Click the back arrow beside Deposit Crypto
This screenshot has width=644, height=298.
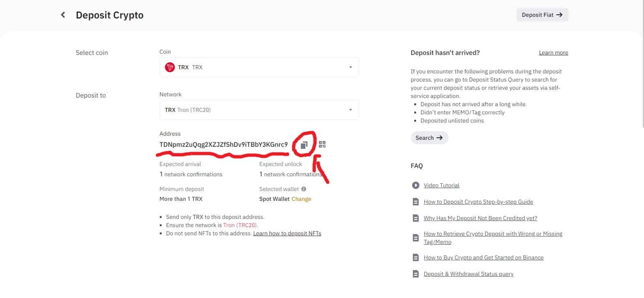tap(63, 15)
